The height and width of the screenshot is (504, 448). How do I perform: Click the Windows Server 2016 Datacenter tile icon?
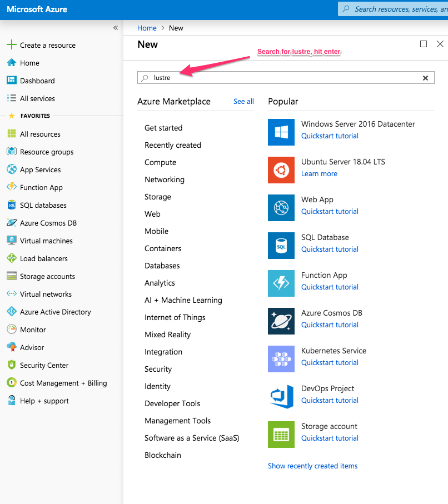pos(281,132)
